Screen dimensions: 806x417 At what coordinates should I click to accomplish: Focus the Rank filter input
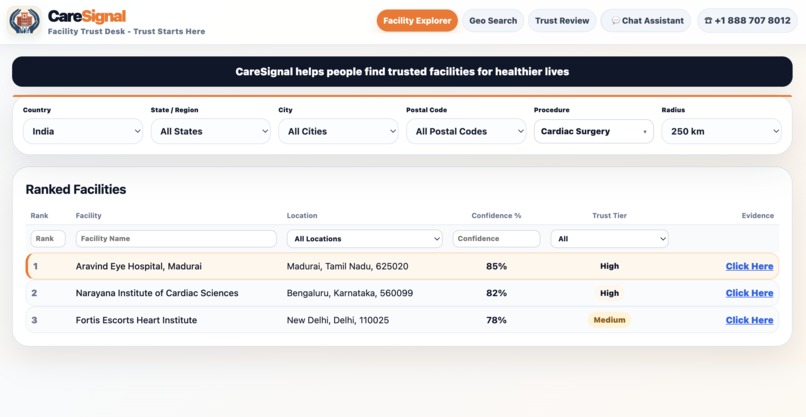(x=48, y=239)
